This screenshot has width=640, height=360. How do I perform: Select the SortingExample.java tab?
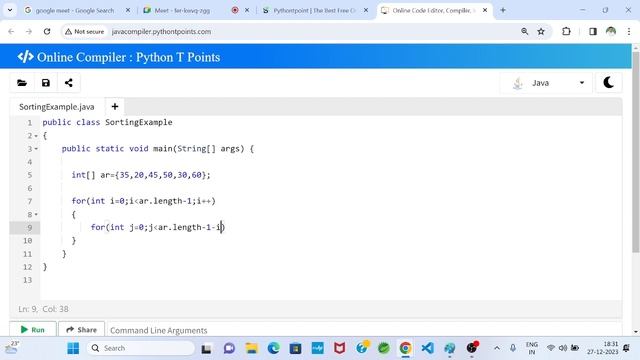click(57, 107)
